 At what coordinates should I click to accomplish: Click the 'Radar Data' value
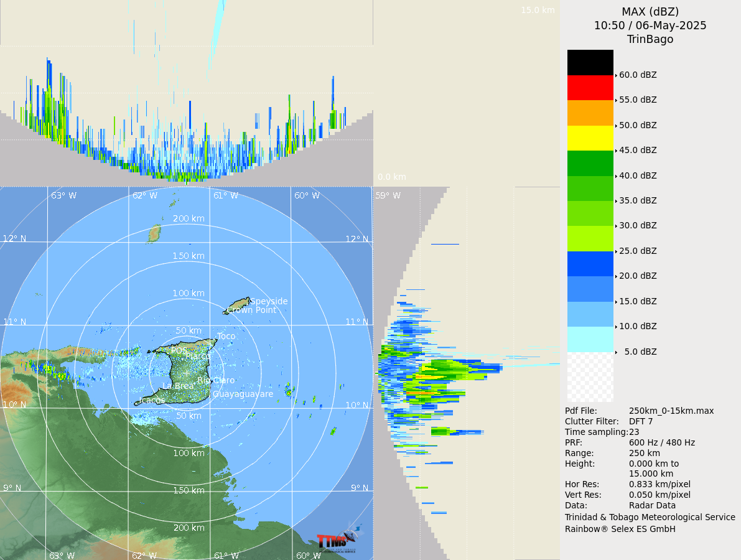[652, 505]
